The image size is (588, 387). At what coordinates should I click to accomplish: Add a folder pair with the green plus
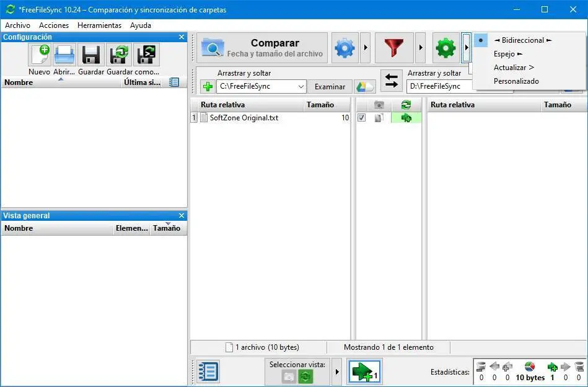208,87
